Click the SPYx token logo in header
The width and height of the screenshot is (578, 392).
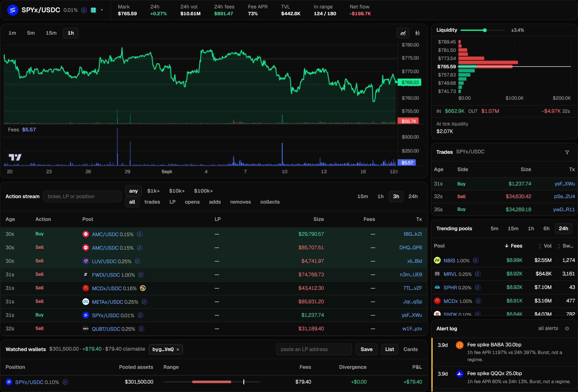12,10
